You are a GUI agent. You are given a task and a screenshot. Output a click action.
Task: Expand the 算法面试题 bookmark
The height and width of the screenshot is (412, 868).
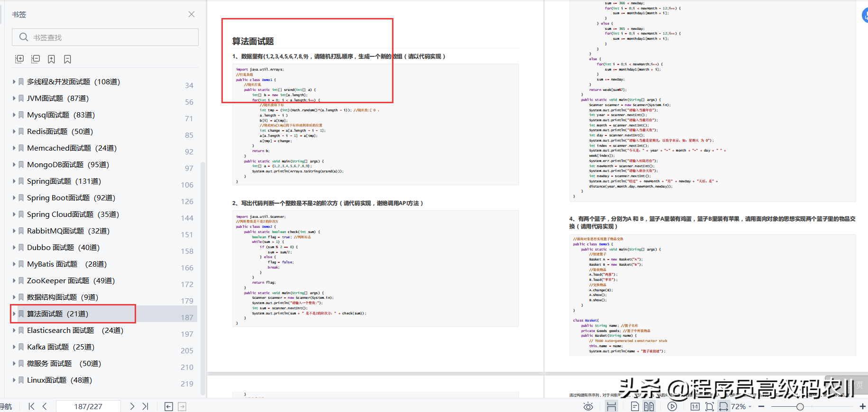(14, 313)
